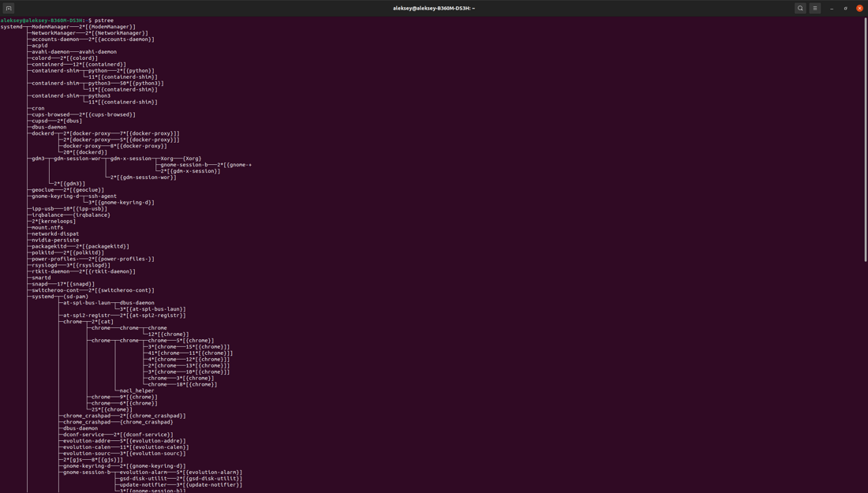Click the rsyslogd process row
Screen dimensions: 868x493
[x=70, y=265]
